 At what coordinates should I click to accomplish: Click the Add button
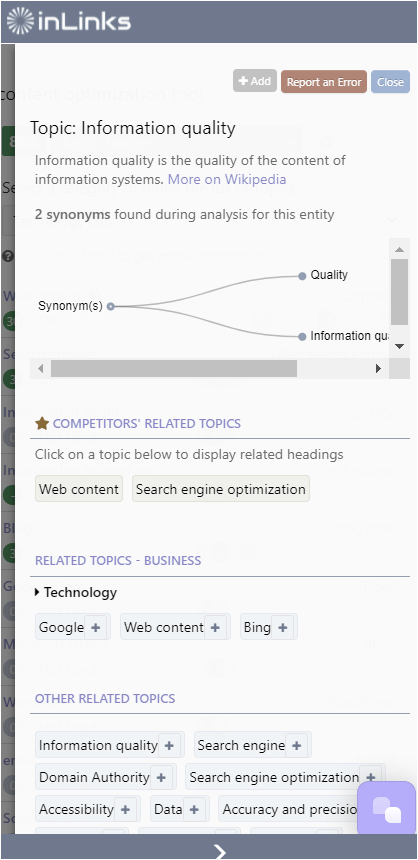pos(255,81)
